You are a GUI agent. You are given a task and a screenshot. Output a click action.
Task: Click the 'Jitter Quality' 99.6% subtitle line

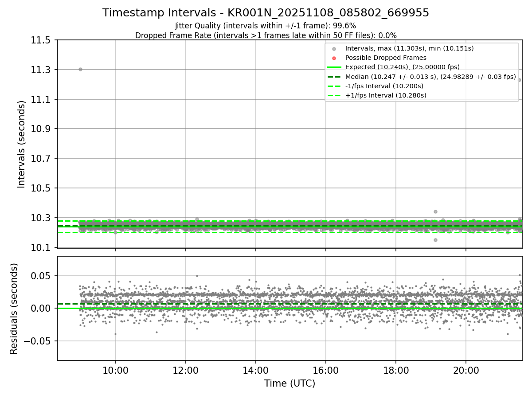pos(266,26)
